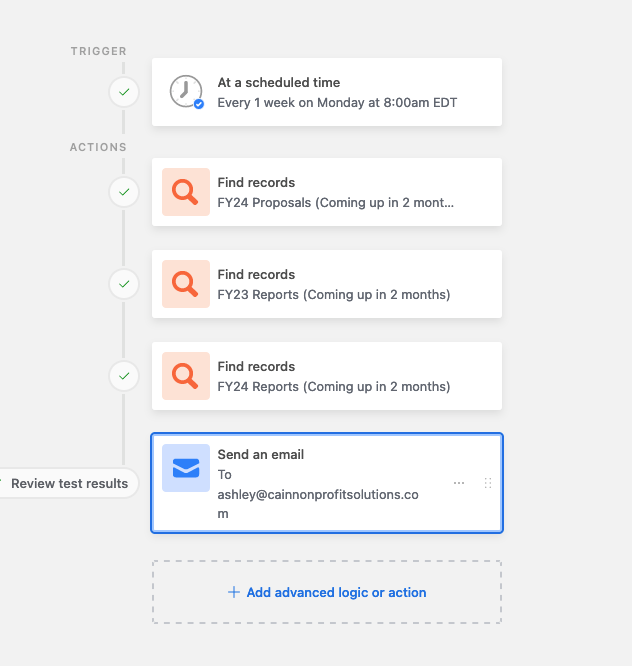Click the drag handle on Send an email

click(x=488, y=483)
